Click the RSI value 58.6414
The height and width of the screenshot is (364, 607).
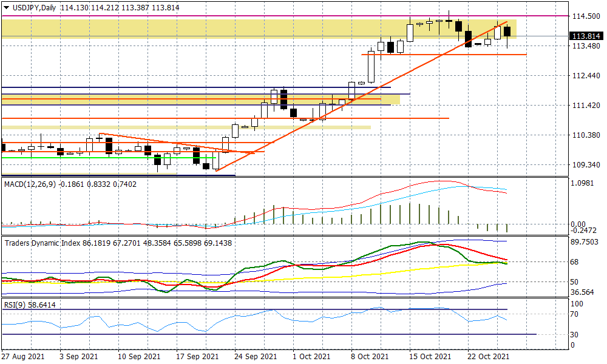pos(42,305)
